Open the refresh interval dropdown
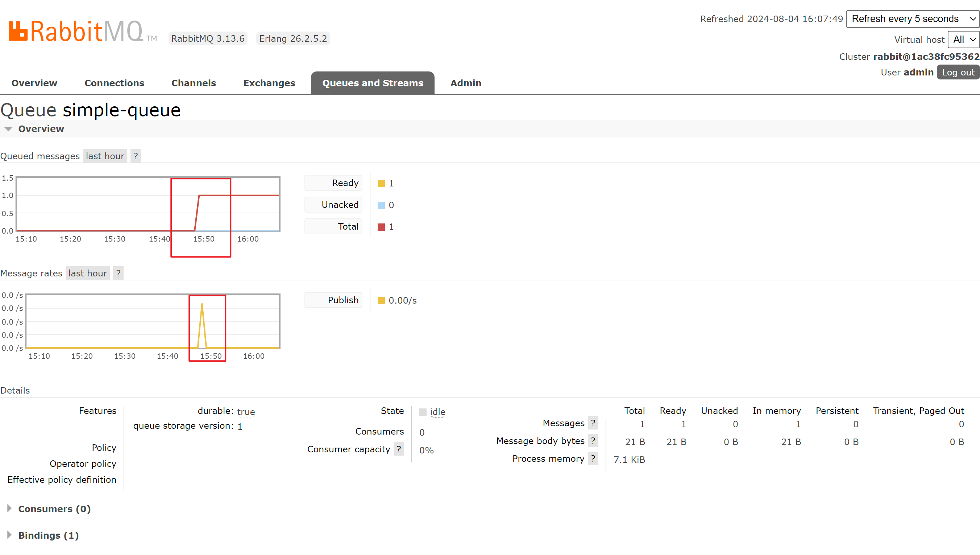 (913, 18)
